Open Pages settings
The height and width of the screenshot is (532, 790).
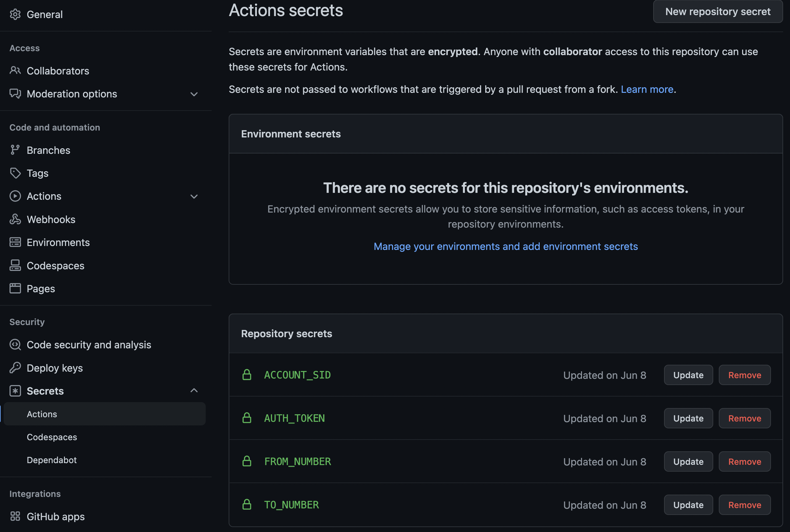(x=41, y=288)
